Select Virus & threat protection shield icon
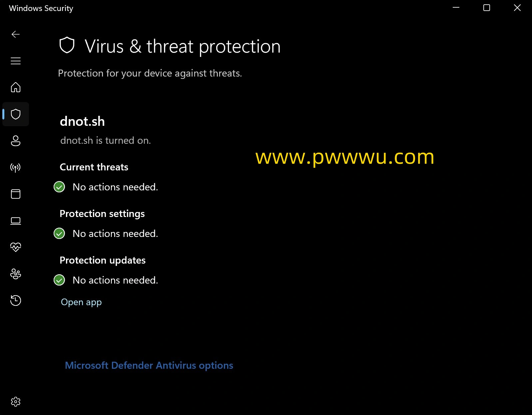 [16, 114]
